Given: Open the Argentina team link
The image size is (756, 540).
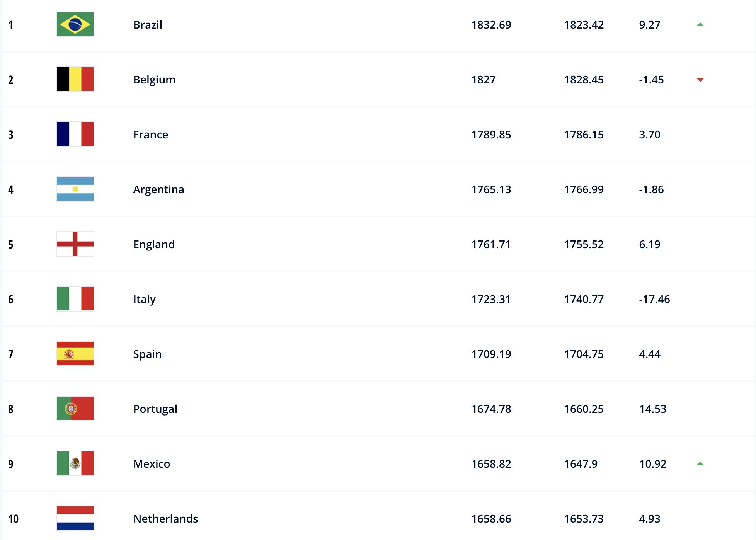Looking at the screenshot, I should click(158, 189).
